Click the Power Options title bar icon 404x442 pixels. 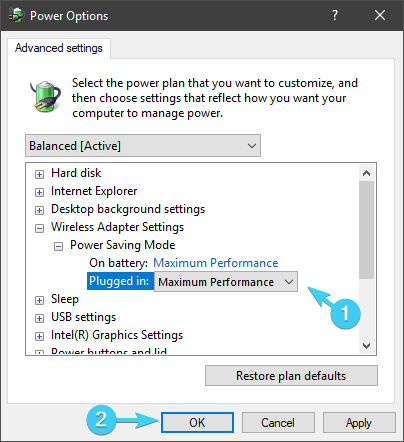click(x=16, y=15)
